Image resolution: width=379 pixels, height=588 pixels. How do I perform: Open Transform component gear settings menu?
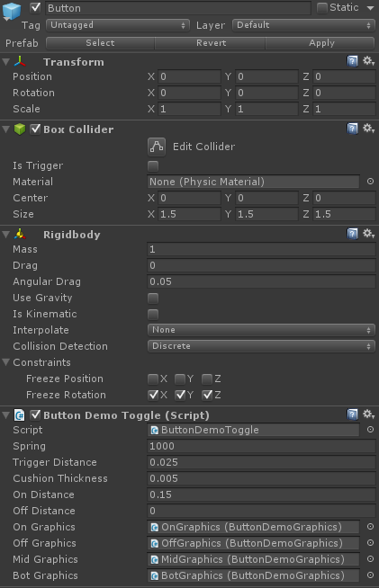[368, 61]
